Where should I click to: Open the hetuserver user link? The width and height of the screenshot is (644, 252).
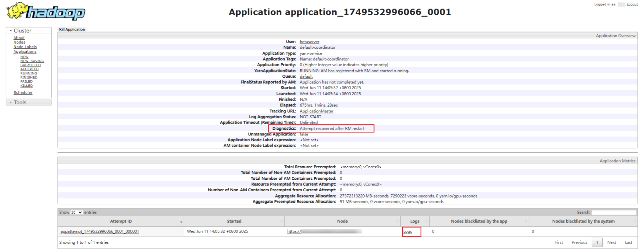[x=310, y=42]
